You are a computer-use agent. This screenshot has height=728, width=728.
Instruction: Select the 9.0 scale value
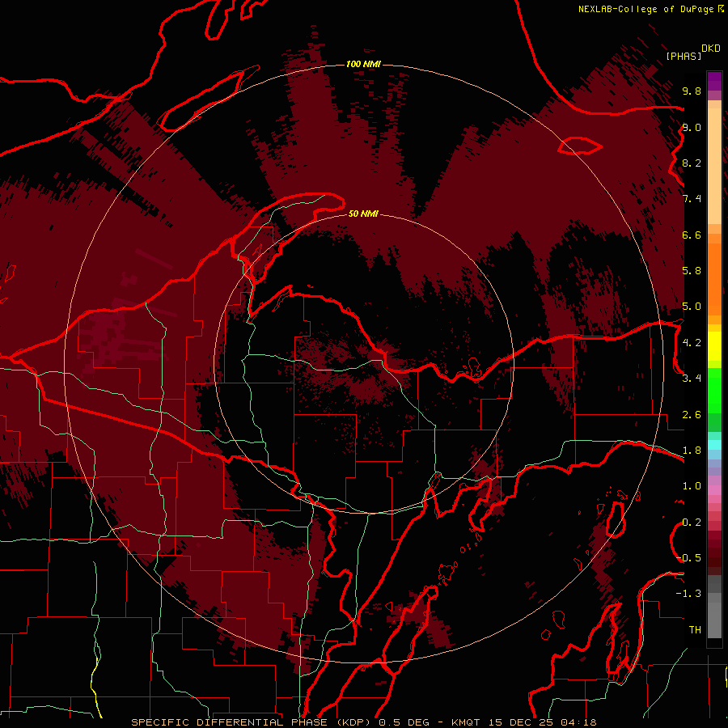coord(692,127)
